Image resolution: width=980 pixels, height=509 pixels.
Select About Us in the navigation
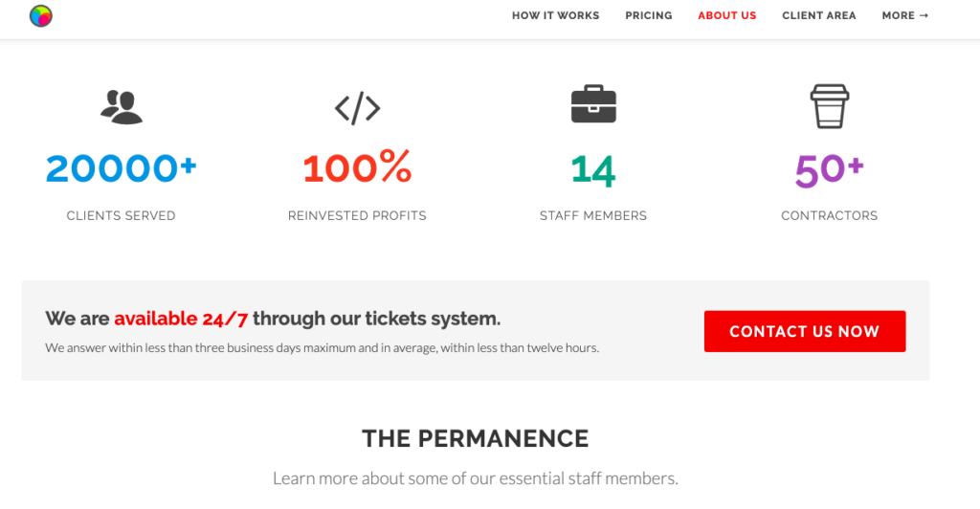coord(727,15)
